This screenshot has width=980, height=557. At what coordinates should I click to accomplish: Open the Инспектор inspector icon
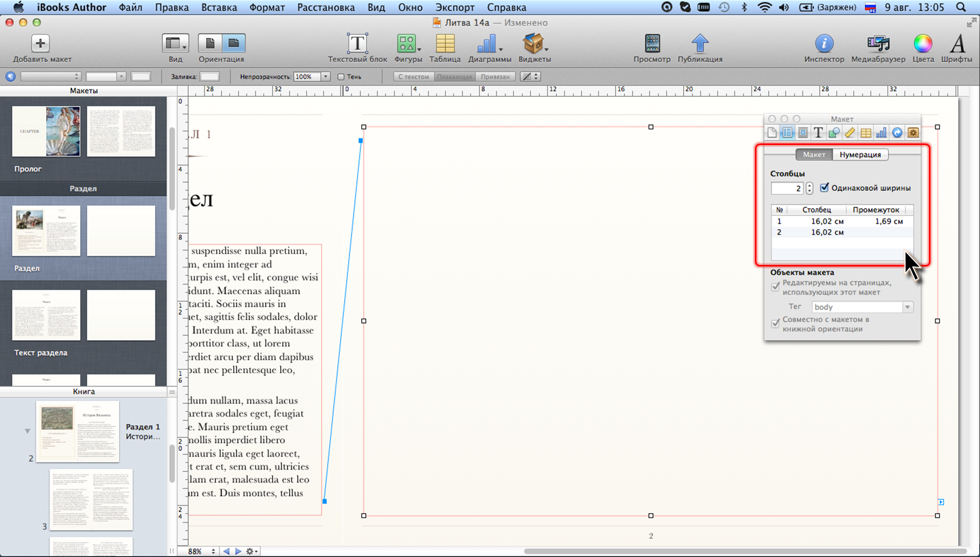pos(824,44)
